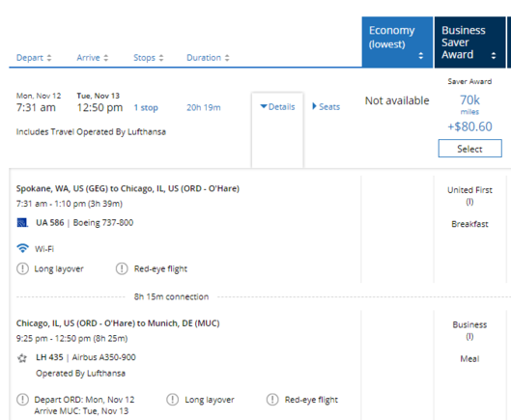511x420 pixels.
Task: Click the Long layover warning icon under UA 586
Action: (x=22, y=268)
